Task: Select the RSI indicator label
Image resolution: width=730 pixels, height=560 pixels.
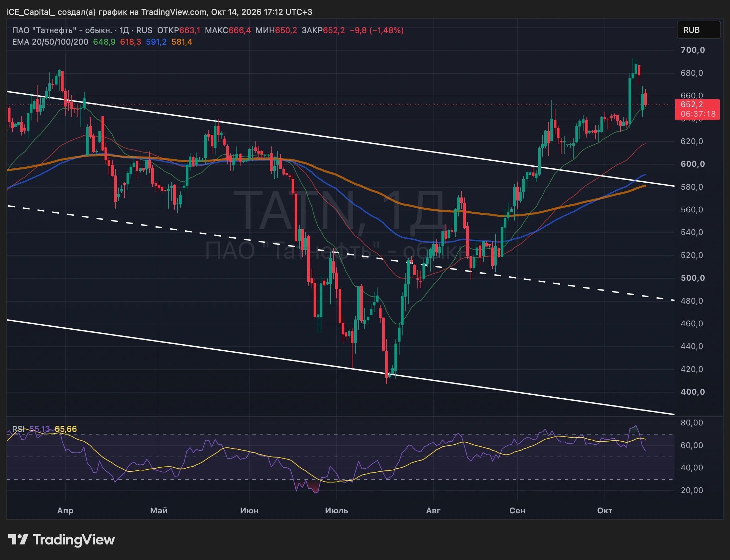Action: click(18, 429)
